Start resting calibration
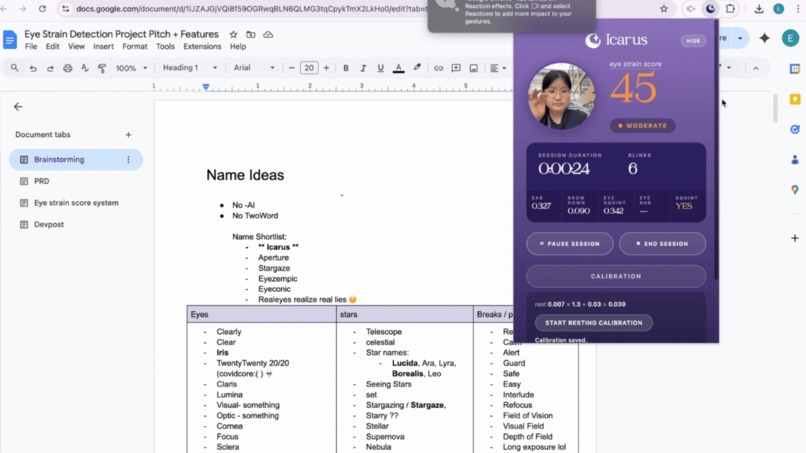The image size is (806, 453). point(593,323)
